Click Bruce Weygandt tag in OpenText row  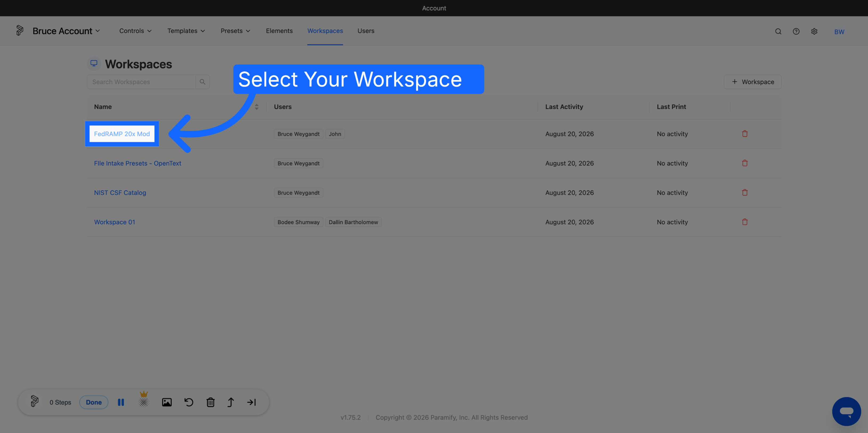coord(299,163)
